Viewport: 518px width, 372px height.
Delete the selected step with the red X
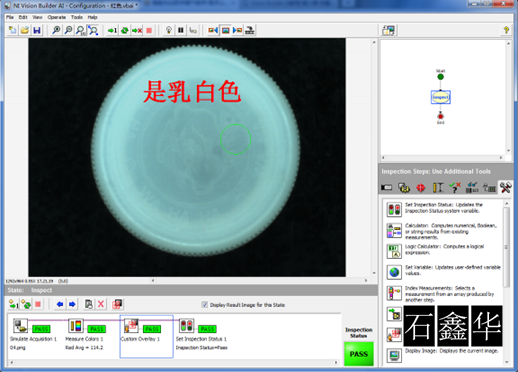point(101,304)
